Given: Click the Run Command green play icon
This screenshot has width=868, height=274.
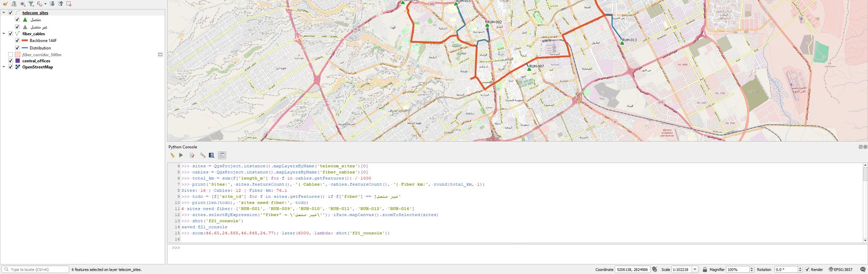Looking at the screenshot, I should [181, 155].
